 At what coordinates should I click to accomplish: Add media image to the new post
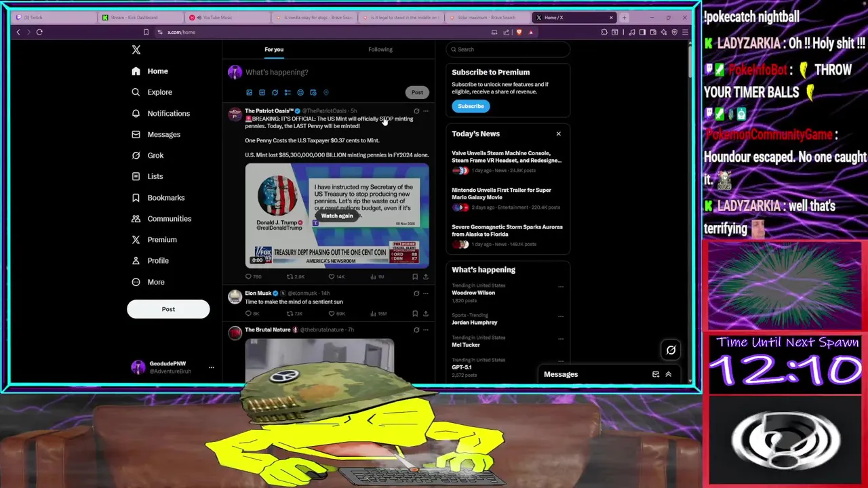point(249,92)
